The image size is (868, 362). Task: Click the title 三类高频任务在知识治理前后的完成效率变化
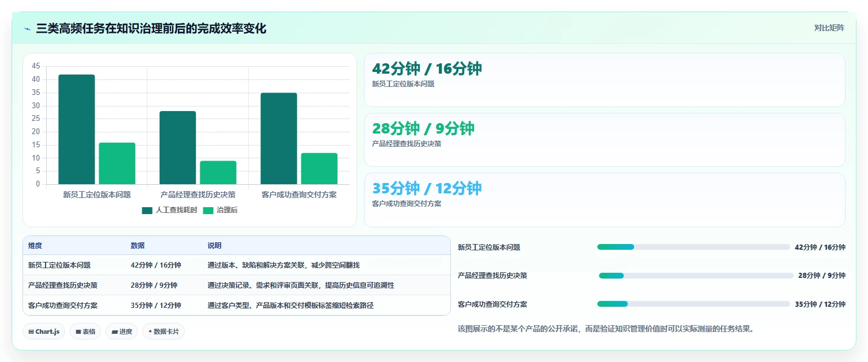click(x=151, y=29)
